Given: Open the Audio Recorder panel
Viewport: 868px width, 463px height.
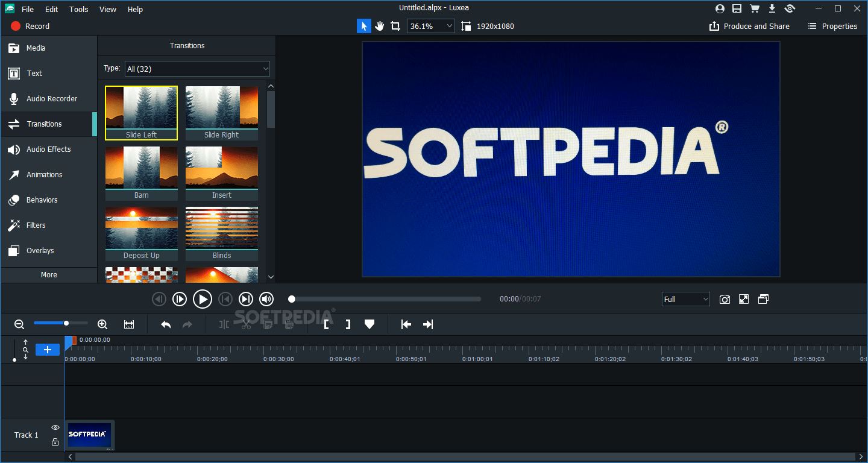Looking at the screenshot, I should pyautogui.click(x=48, y=99).
